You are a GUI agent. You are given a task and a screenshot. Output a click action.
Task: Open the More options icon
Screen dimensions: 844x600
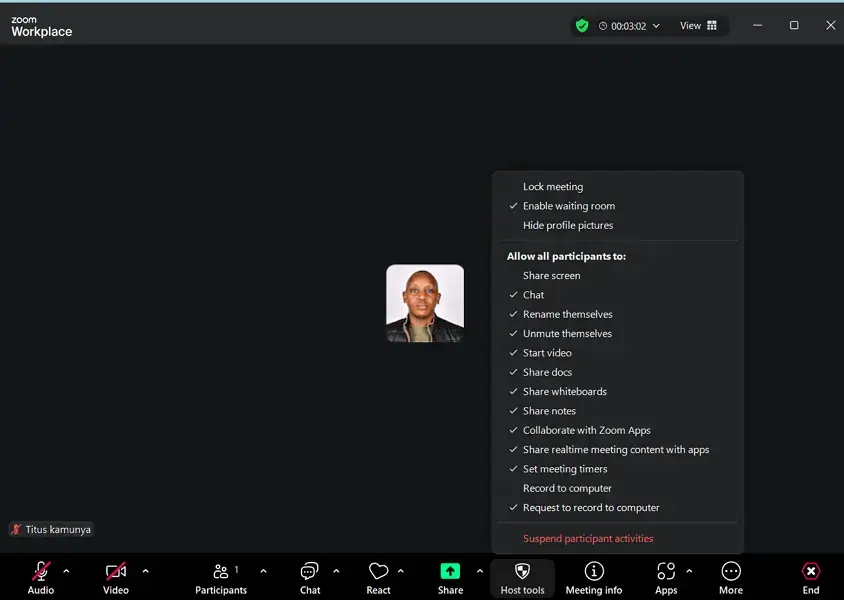(x=731, y=576)
